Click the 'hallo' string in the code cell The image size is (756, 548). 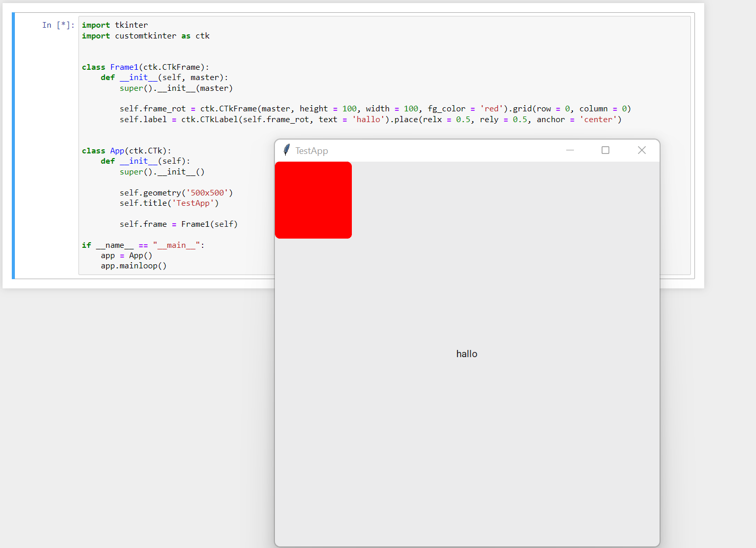coord(368,120)
